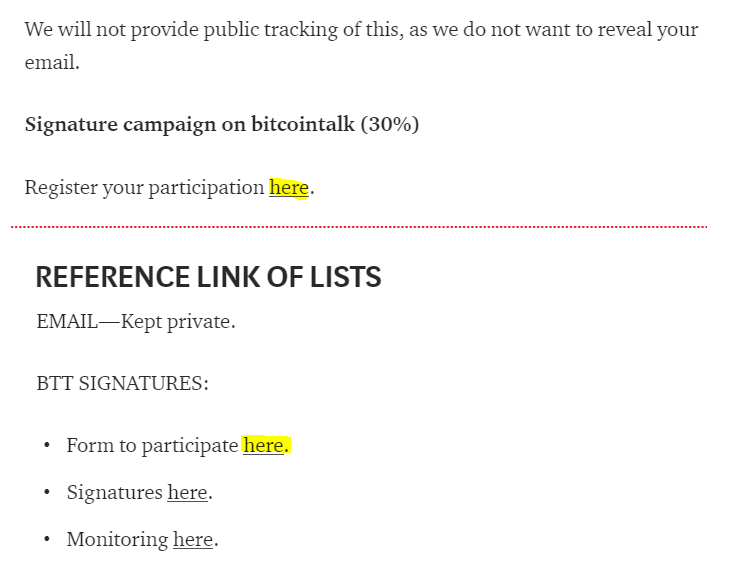Click the word "Register" in participation sentence

coord(60,188)
